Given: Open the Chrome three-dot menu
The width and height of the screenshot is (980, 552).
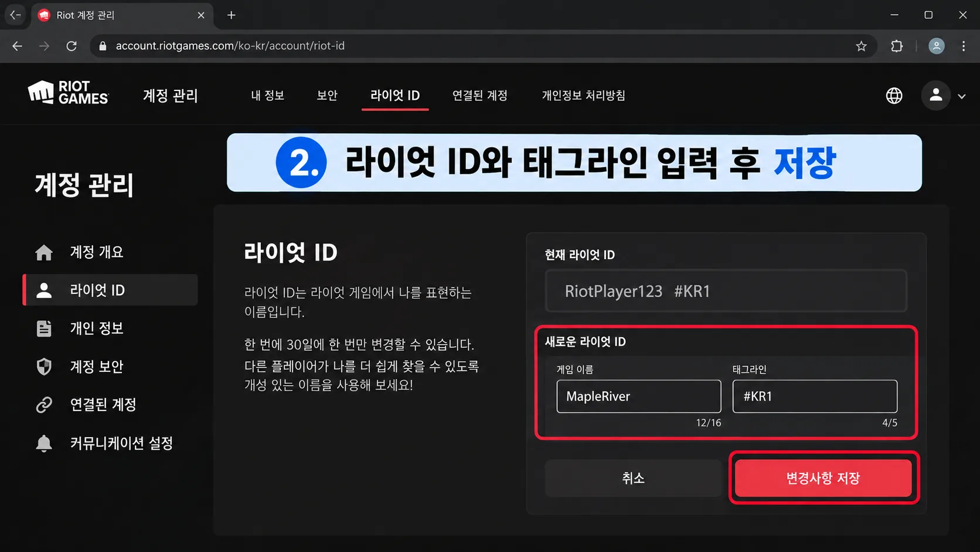Looking at the screenshot, I should 964,46.
